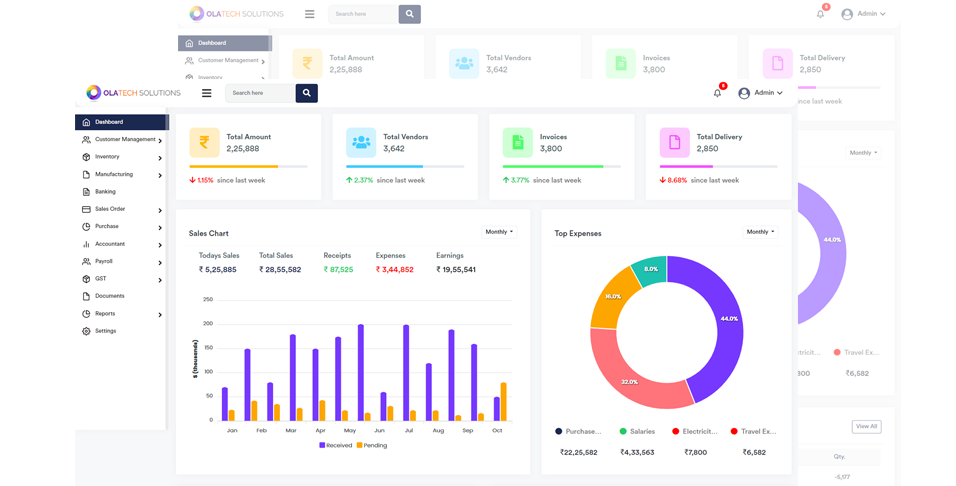Click the Purchase pie icon in sidebar
This screenshot has width=956, height=486.
[86, 226]
